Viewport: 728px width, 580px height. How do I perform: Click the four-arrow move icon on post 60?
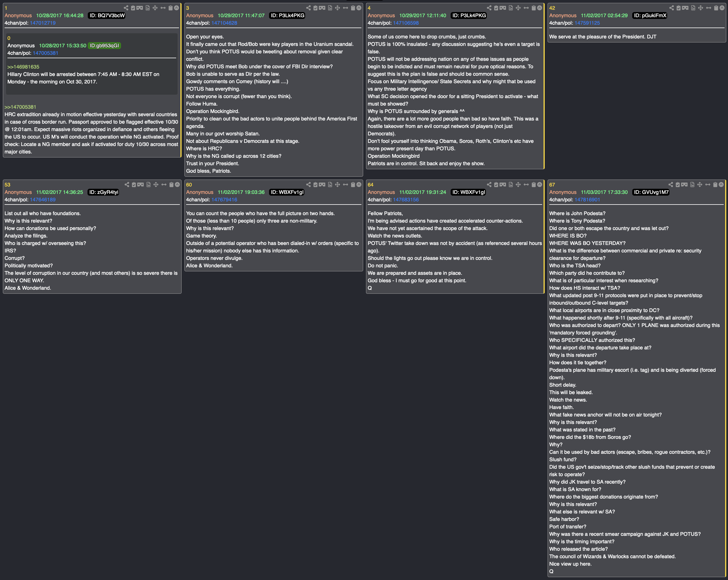[337, 185]
